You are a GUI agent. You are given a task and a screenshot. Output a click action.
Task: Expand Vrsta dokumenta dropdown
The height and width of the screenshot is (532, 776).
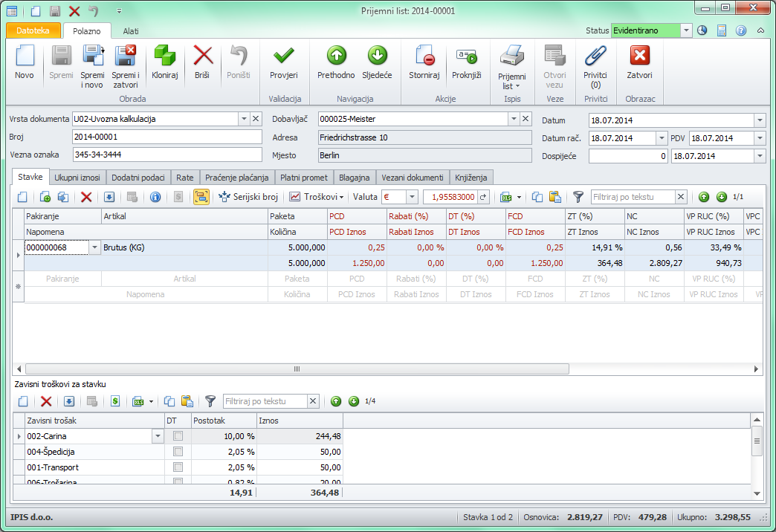pyautogui.click(x=244, y=119)
